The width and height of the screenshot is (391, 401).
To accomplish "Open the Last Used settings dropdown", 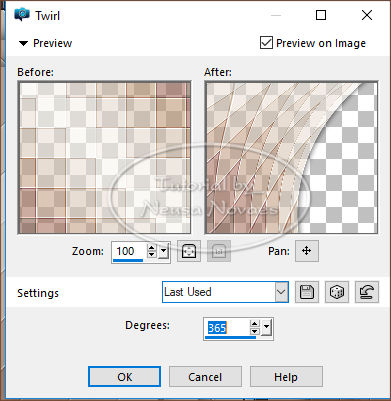I will [225, 292].
